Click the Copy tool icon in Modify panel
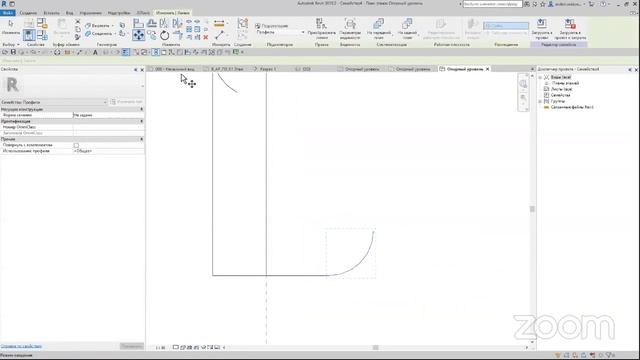This screenshot has width=640, height=360. tap(152, 36)
